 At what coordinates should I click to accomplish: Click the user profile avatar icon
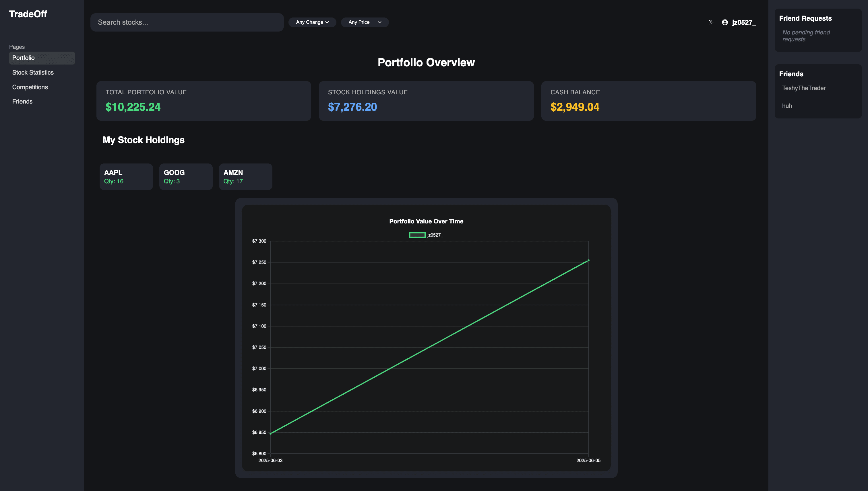coord(724,22)
